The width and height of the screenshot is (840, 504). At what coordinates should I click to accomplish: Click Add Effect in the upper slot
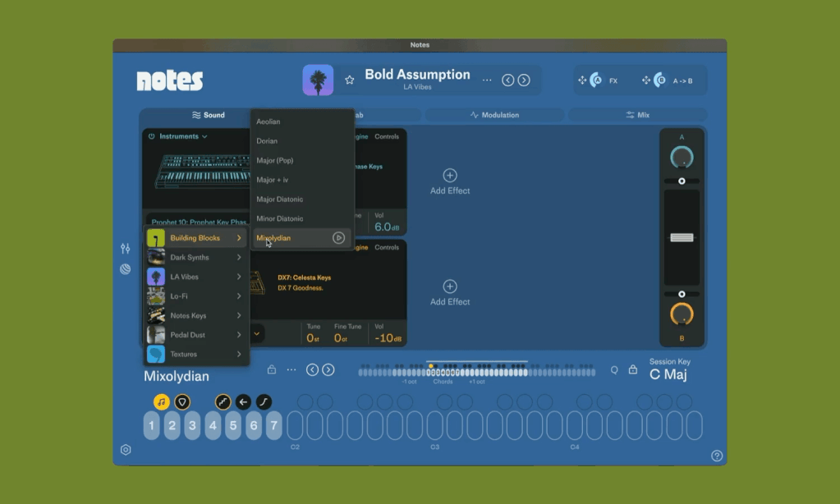click(450, 182)
